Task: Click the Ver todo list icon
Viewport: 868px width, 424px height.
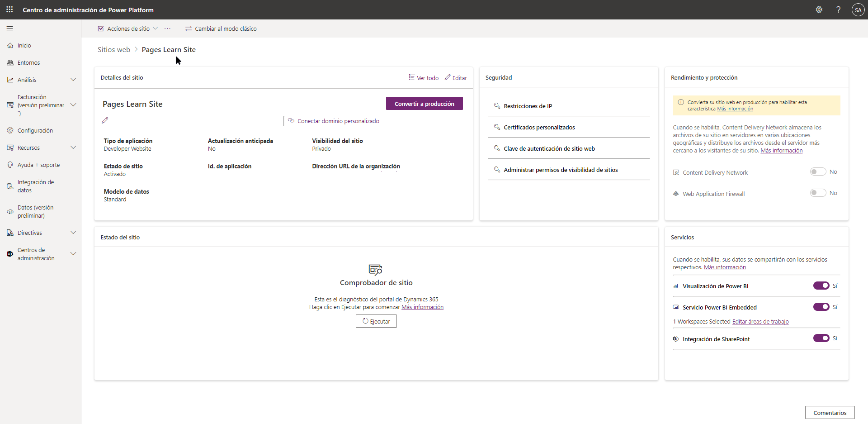Action: point(411,77)
